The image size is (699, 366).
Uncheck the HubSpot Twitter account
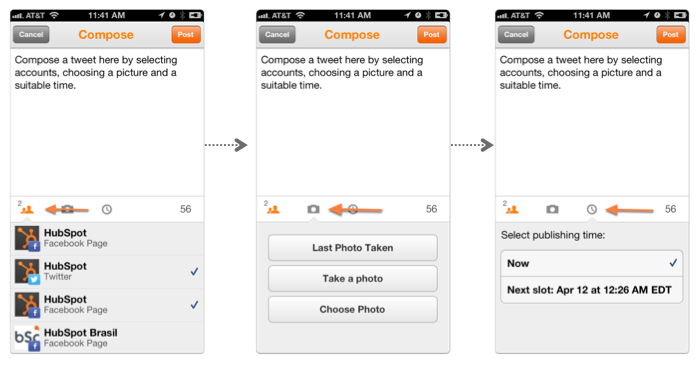pyautogui.click(x=107, y=271)
